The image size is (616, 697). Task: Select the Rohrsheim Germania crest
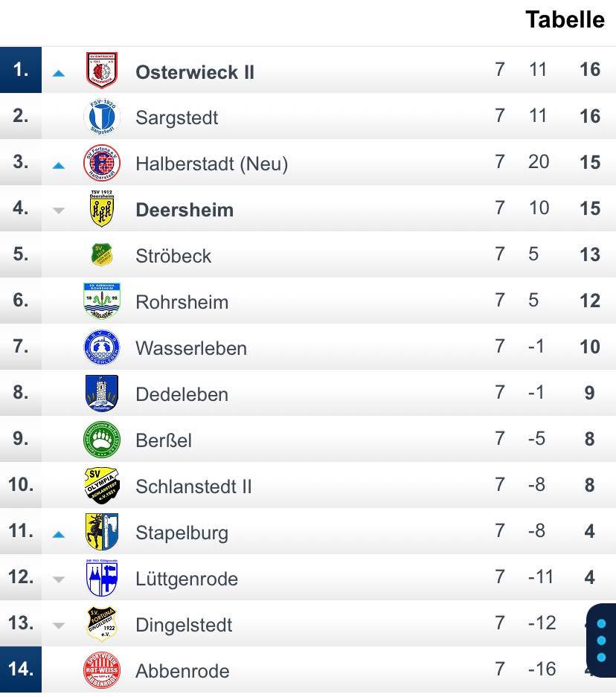102,301
